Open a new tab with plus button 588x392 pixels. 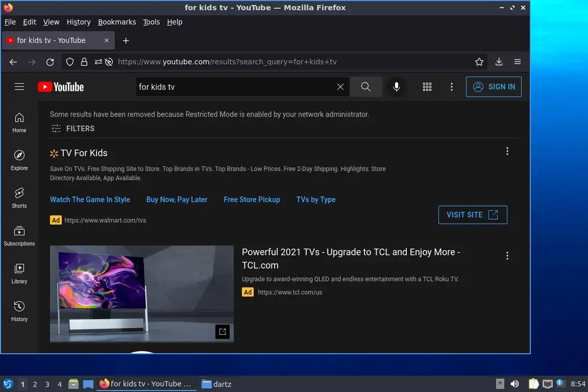click(x=126, y=40)
